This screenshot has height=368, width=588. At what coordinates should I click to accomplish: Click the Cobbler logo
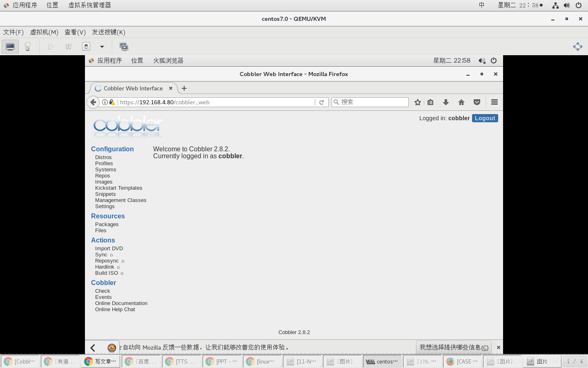click(x=128, y=126)
